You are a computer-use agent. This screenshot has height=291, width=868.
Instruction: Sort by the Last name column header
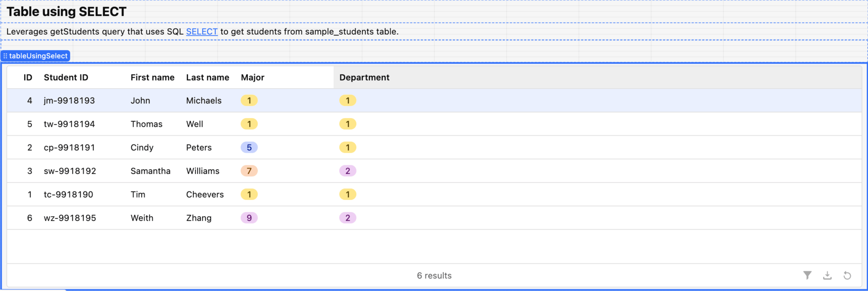coord(207,77)
